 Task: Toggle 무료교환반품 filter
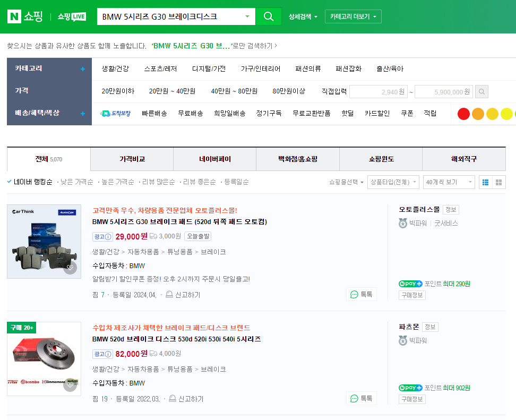coord(311,113)
